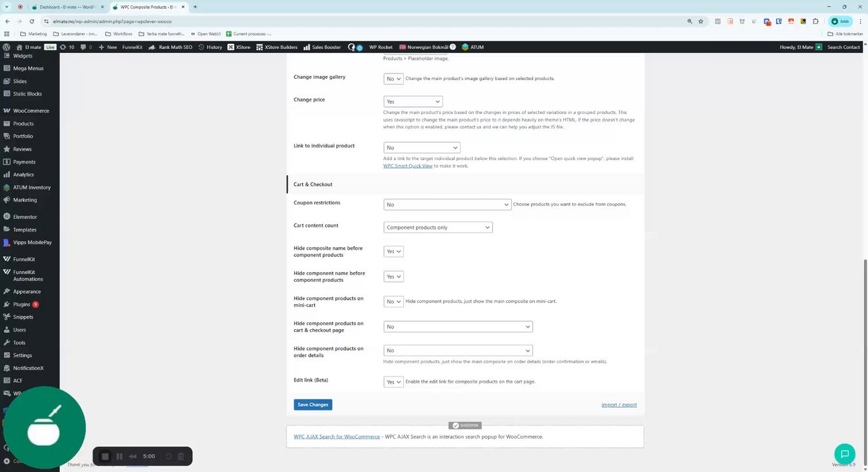Screen dimensions: 868x472
Task: Open the Howdy, El Mate account menu
Action: (x=800, y=47)
